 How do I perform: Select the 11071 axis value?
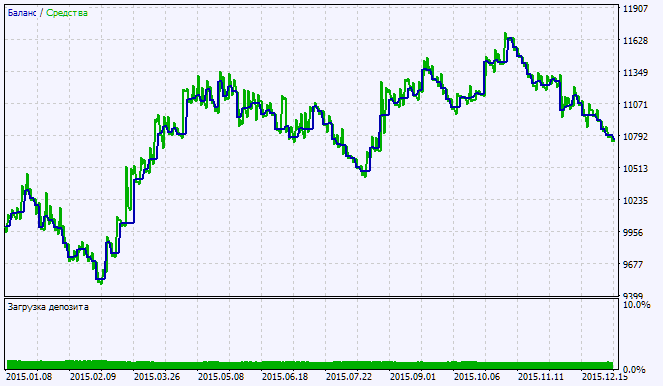click(x=636, y=104)
